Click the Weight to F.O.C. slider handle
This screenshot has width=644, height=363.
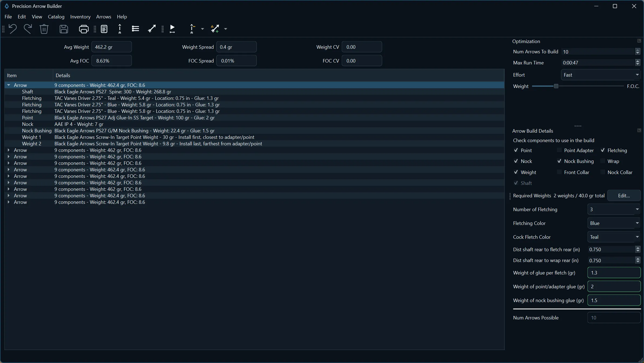click(556, 86)
